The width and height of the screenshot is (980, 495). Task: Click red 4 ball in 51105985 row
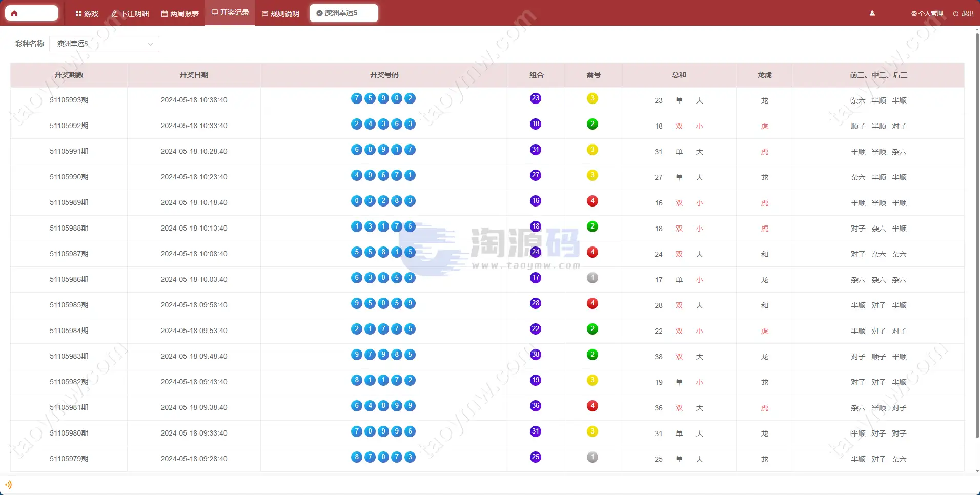[593, 303]
